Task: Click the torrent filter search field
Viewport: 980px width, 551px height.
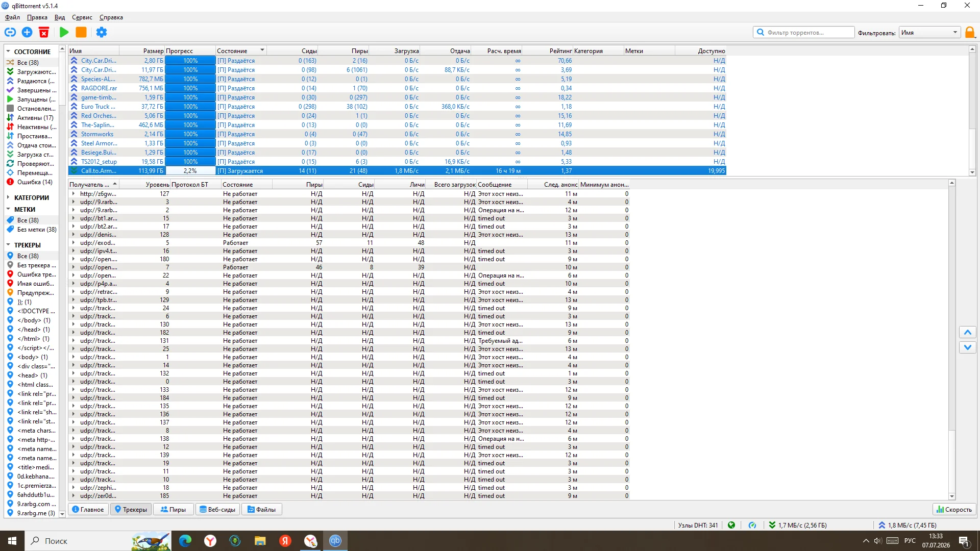Action: click(x=804, y=32)
